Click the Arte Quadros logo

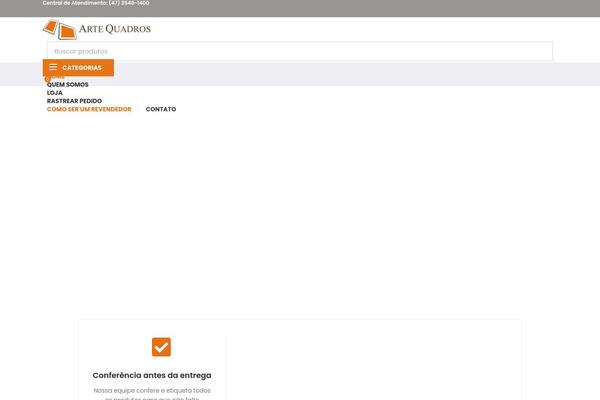tap(97, 29)
